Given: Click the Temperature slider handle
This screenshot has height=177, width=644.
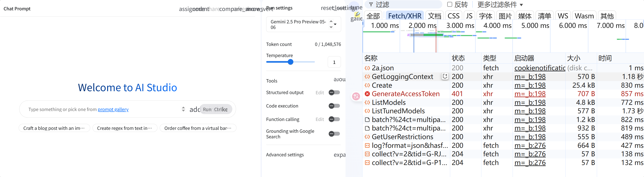Looking at the screenshot, I should click(x=290, y=62).
